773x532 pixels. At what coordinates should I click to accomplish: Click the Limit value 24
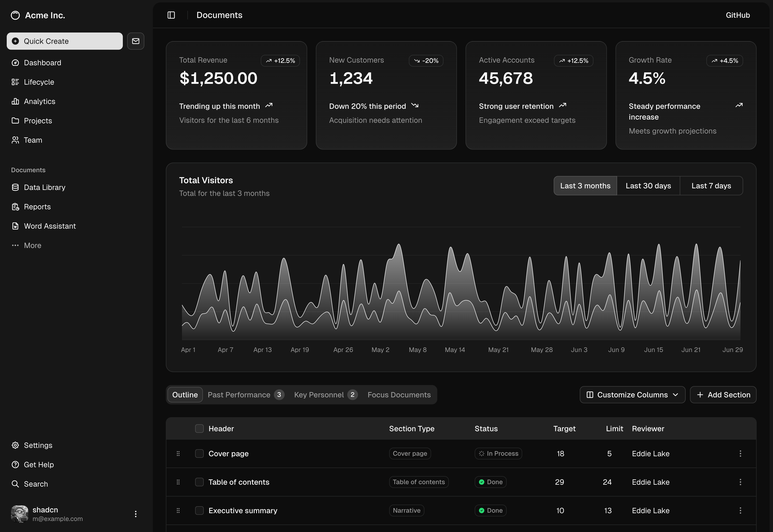pyautogui.click(x=607, y=482)
